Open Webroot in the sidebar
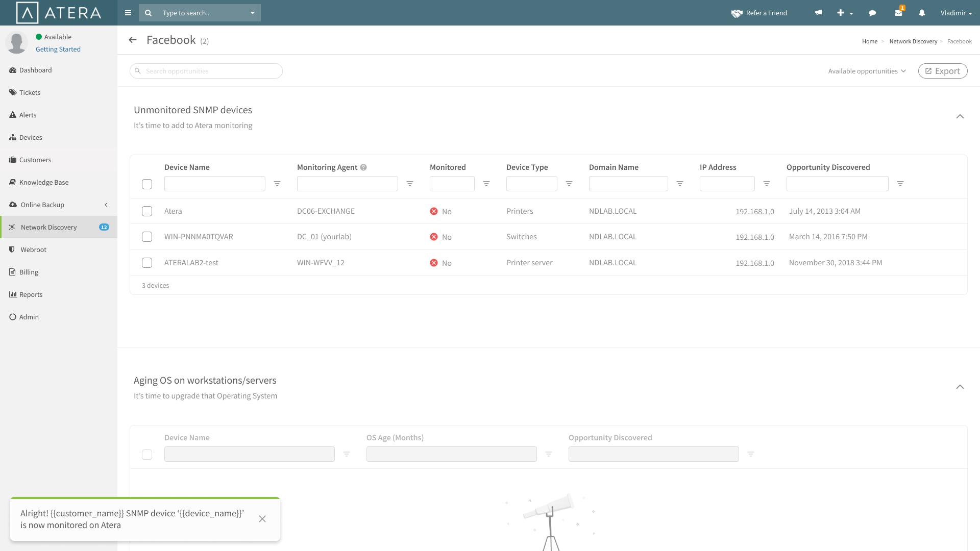The width and height of the screenshot is (980, 551). tap(59, 249)
